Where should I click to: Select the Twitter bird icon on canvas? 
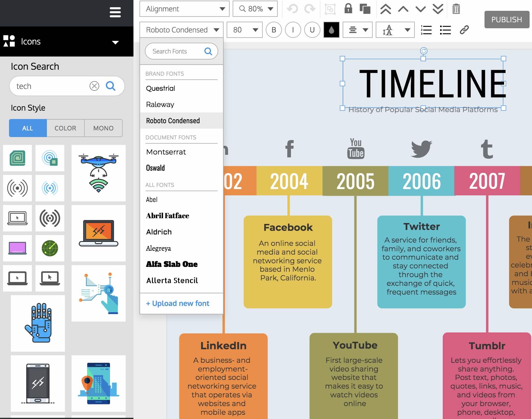(421, 149)
